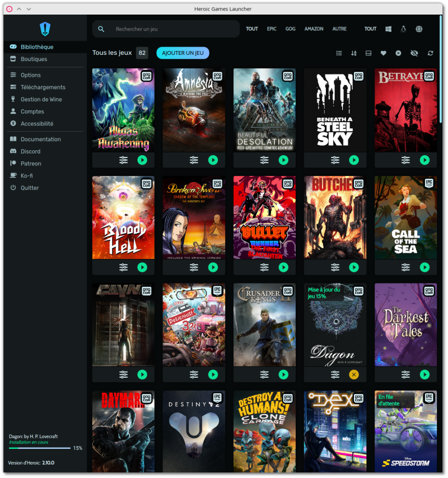Play Bullet Runner
The image size is (448, 478).
(x=283, y=267)
